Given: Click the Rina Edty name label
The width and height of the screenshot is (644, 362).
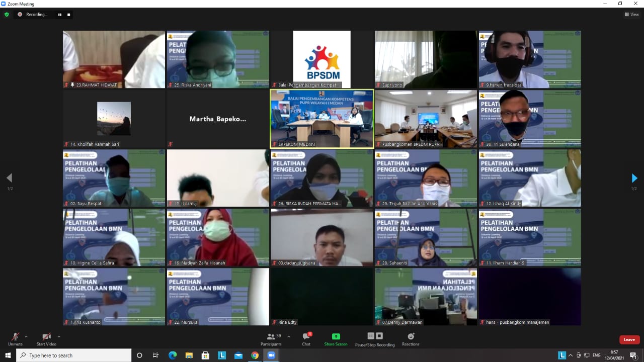Looking at the screenshot, I should point(287,322).
